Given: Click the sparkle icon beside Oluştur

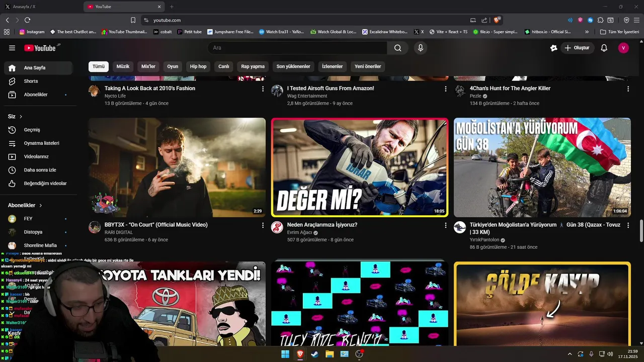Looking at the screenshot, I should click(554, 48).
